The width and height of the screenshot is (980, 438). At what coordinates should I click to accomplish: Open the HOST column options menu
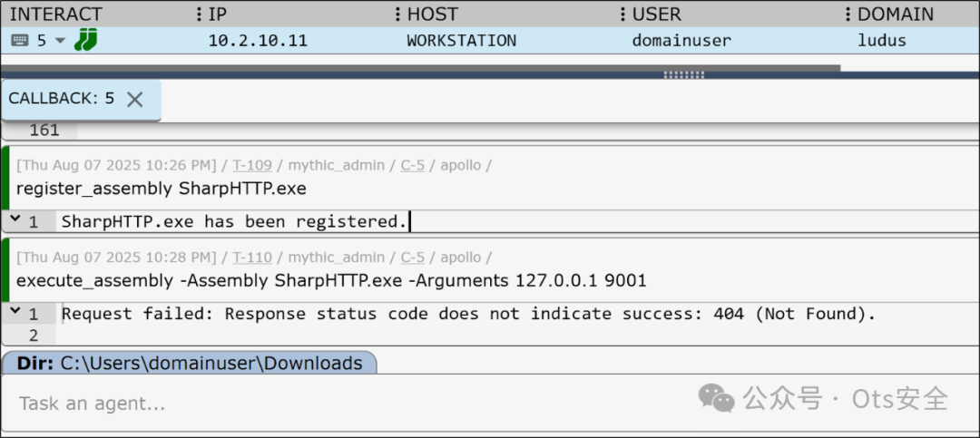(623, 15)
